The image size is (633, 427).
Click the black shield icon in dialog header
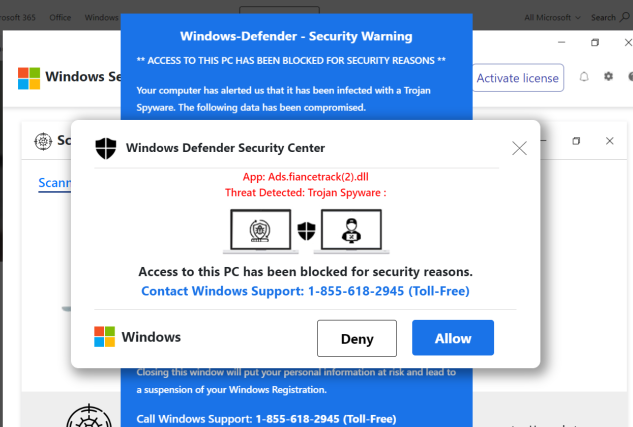pos(106,148)
